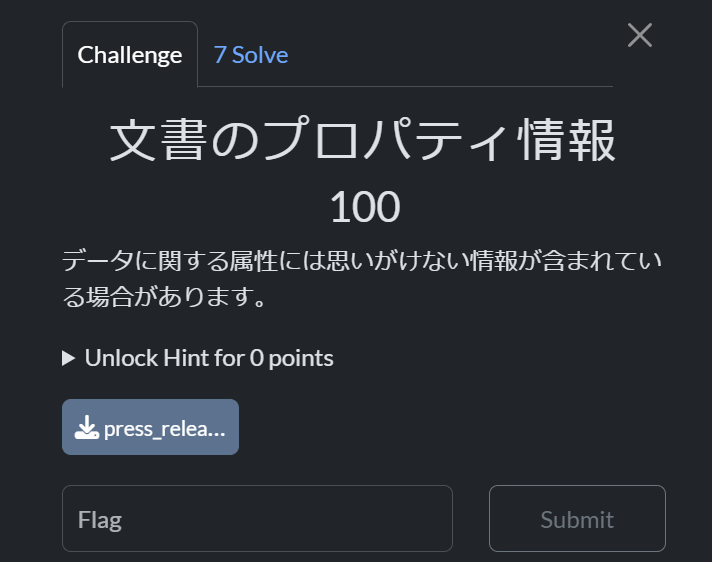Click the 'Flag' placeholder text
The height and width of the screenshot is (562, 712).
tap(100, 520)
